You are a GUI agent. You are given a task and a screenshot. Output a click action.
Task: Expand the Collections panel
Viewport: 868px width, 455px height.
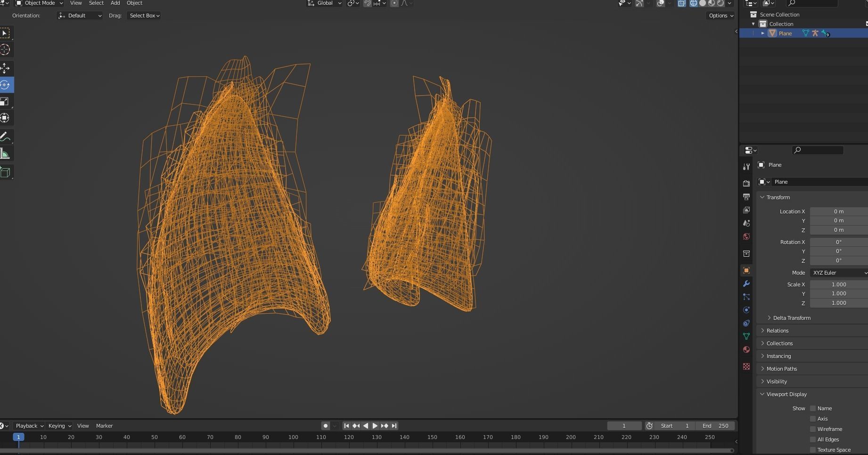[779, 343]
